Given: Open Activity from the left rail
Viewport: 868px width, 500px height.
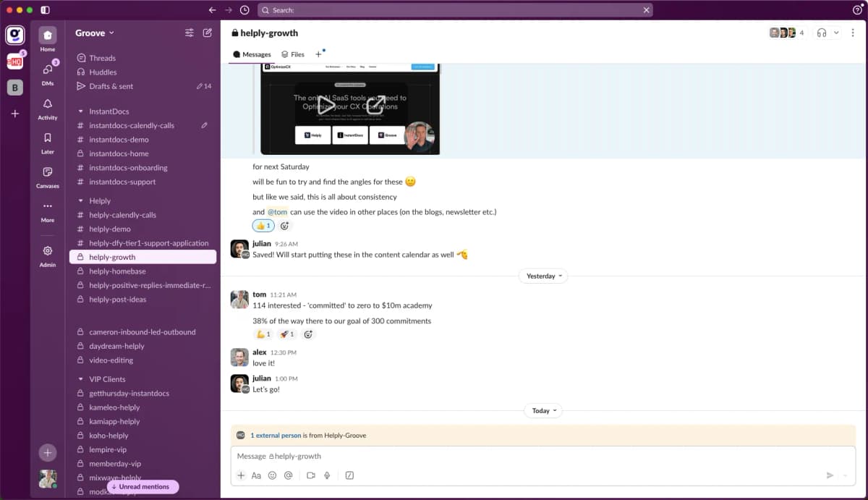Looking at the screenshot, I should pos(48,109).
